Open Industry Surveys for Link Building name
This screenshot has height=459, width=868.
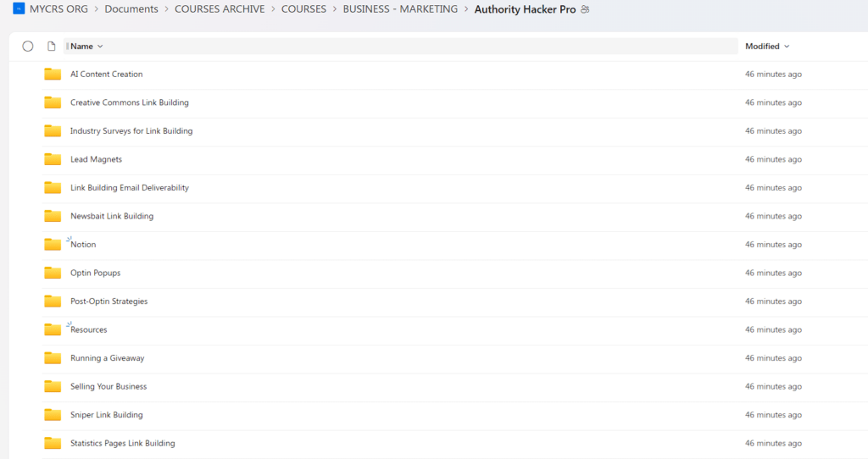[x=131, y=131]
